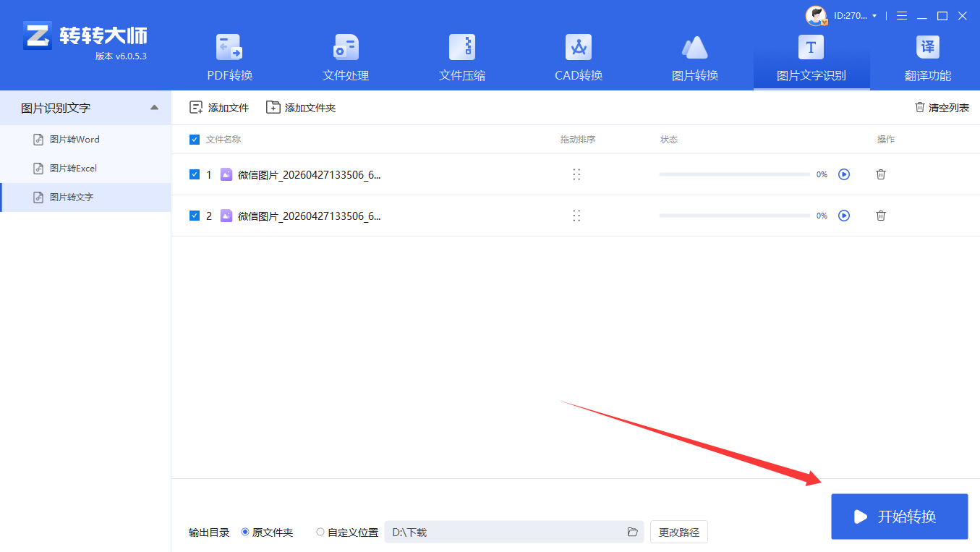Screen dimensions: 980x552
Task: Click second row file name text
Action: click(x=309, y=216)
